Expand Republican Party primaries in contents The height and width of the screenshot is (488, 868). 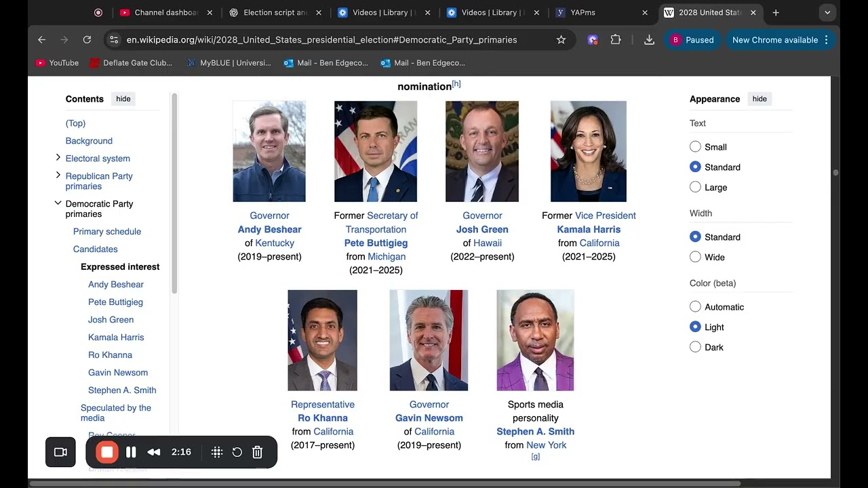coord(58,176)
